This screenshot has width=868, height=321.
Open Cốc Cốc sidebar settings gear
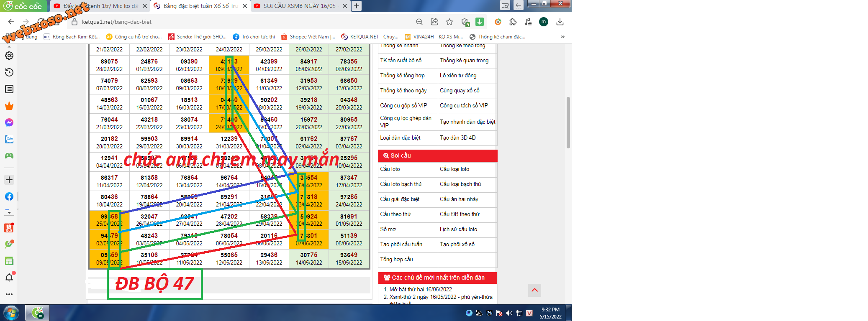(9, 56)
